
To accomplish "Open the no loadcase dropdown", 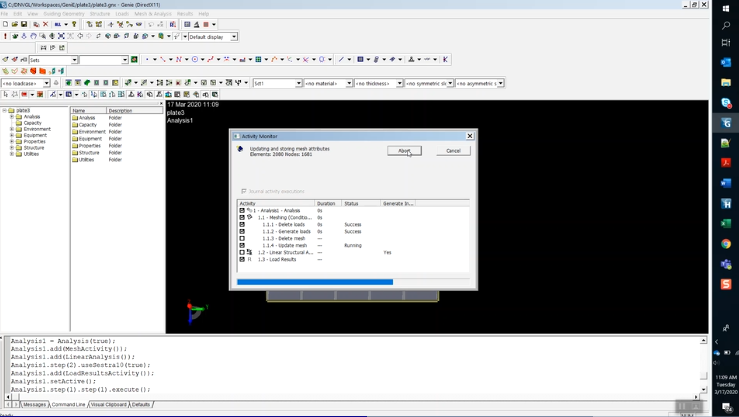I will click(x=46, y=83).
